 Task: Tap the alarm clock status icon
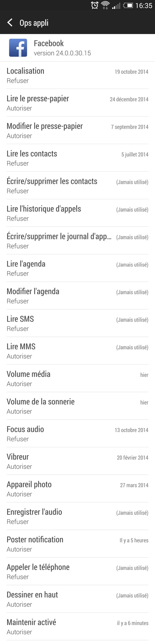[95, 5]
